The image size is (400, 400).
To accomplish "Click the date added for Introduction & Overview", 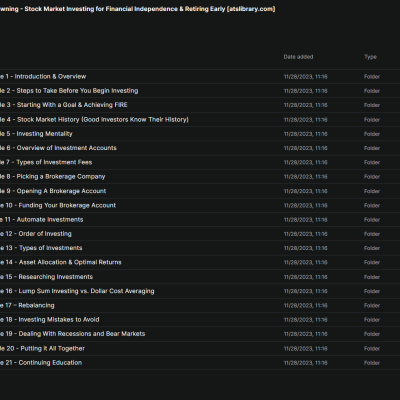I will 305,77.
